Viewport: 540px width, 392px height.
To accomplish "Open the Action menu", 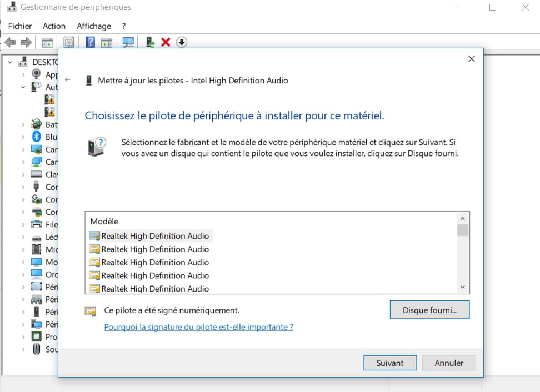I will 54,26.
